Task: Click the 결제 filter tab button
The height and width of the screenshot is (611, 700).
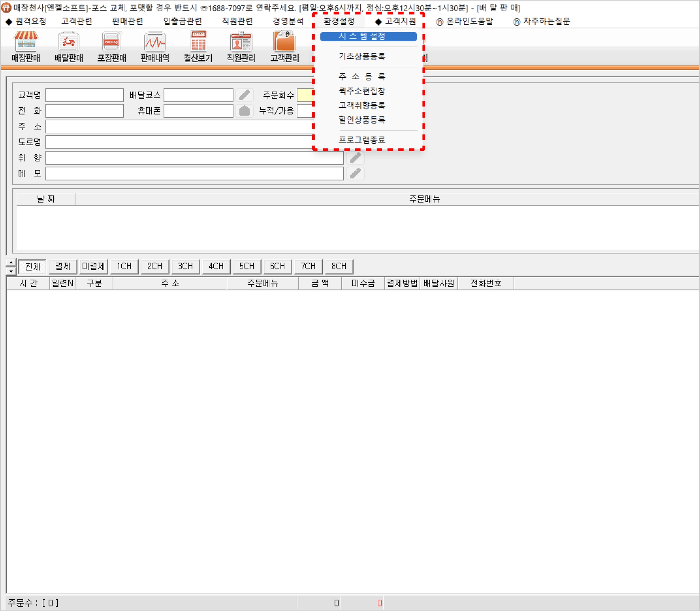Action: pyautogui.click(x=63, y=266)
